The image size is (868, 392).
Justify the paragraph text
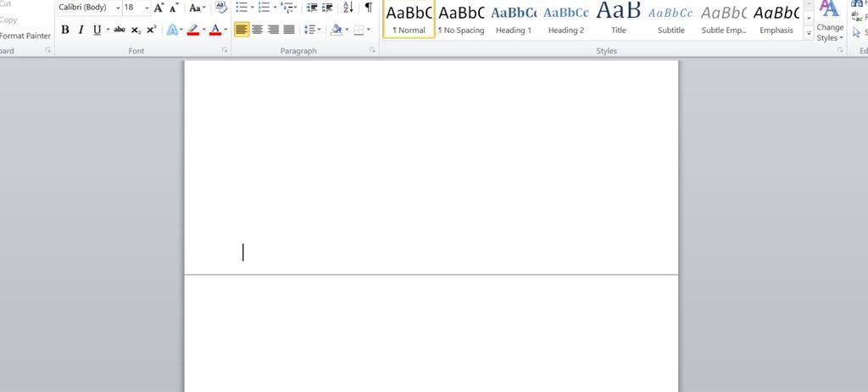[x=289, y=30]
